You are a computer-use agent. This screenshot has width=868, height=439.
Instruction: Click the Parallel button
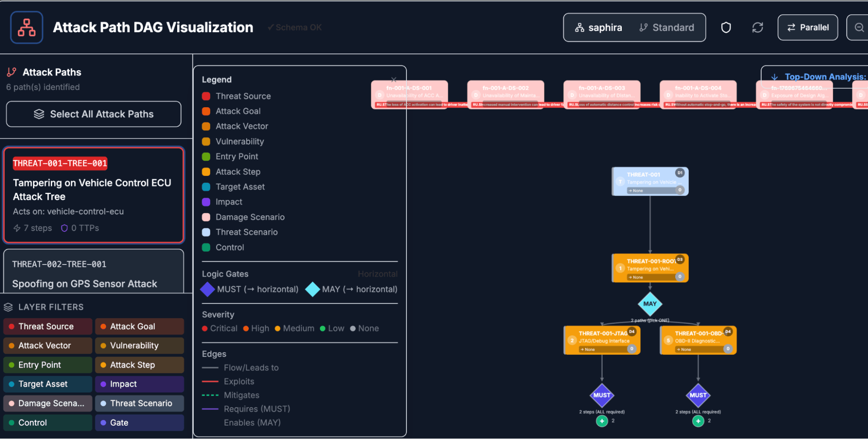point(807,28)
